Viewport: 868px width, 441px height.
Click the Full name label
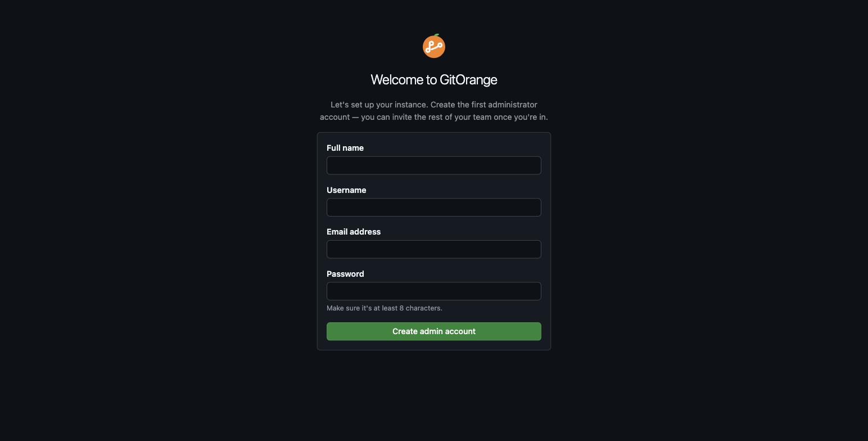(345, 148)
